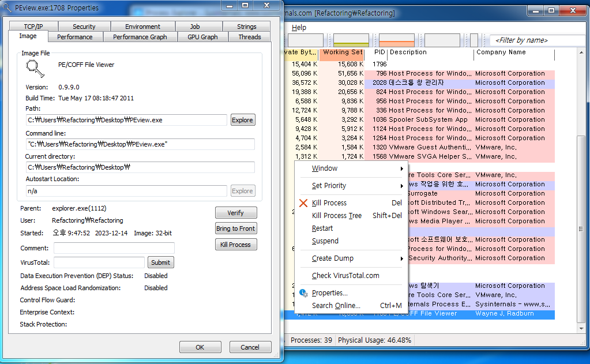The height and width of the screenshot is (364, 590).
Task: Choose Restart from context menu
Action: [x=351, y=228]
